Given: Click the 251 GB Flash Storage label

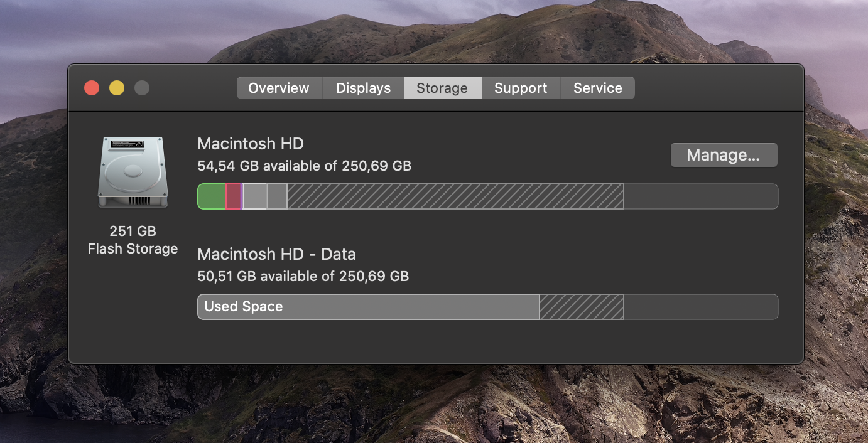Looking at the screenshot, I should (133, 240).
